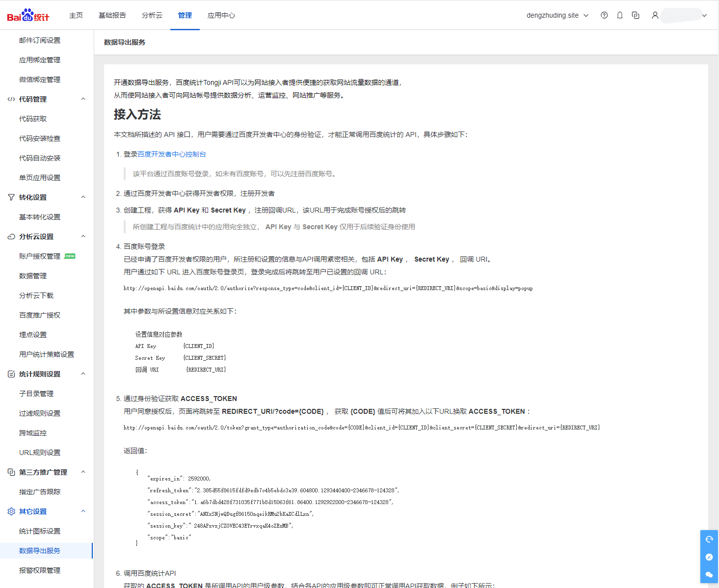Open 指定广告跟踪 in the sidebar
The width and height of the screenshot is (719, 588).
[40, 492]
